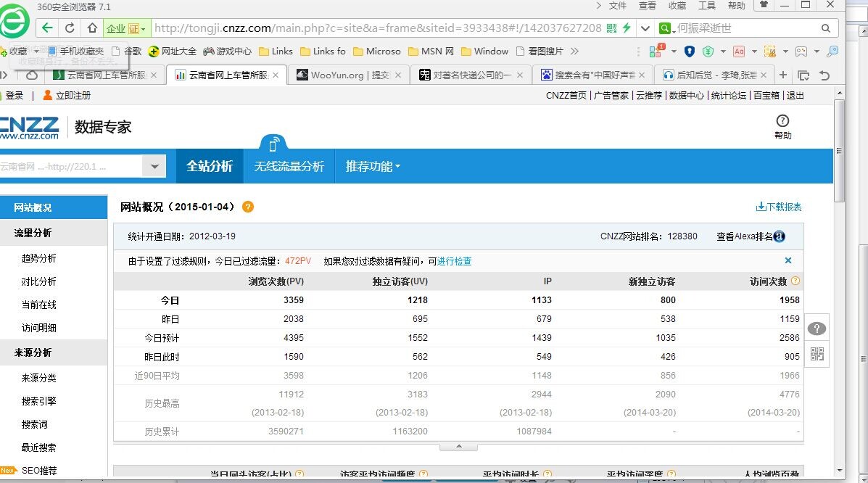Open the site selector dropdown arrow
The width and height of the screenshot is (868, 483).
point(154,166)
